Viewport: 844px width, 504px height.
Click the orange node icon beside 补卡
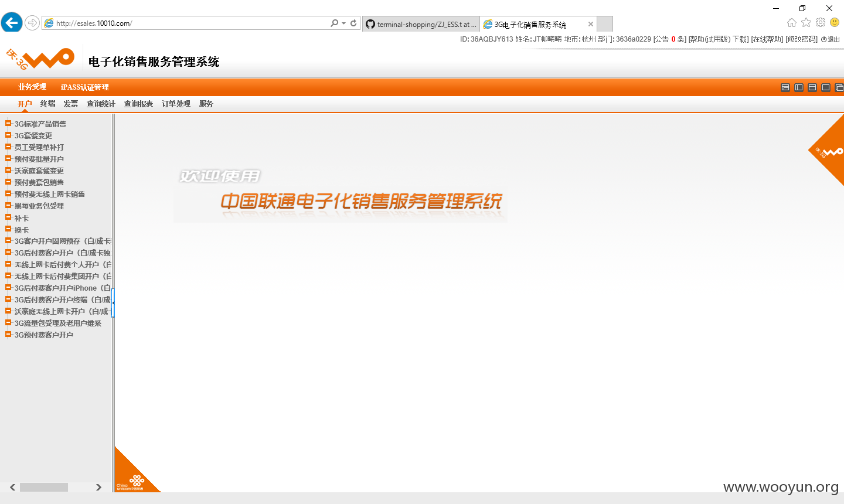coord(8,217)
